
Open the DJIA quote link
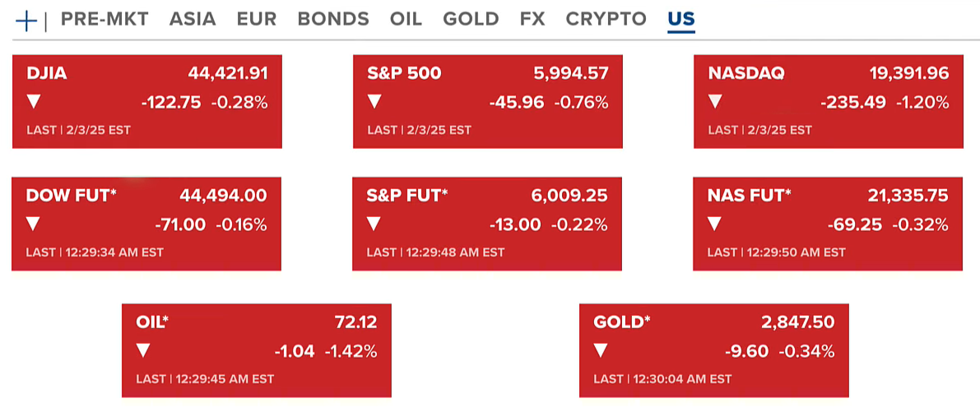point(47,73)
